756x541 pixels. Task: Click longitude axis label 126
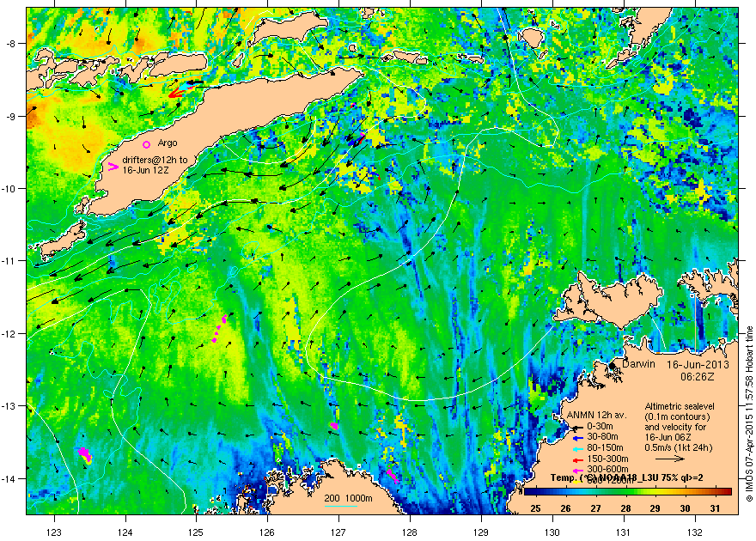tap(267, 532)
